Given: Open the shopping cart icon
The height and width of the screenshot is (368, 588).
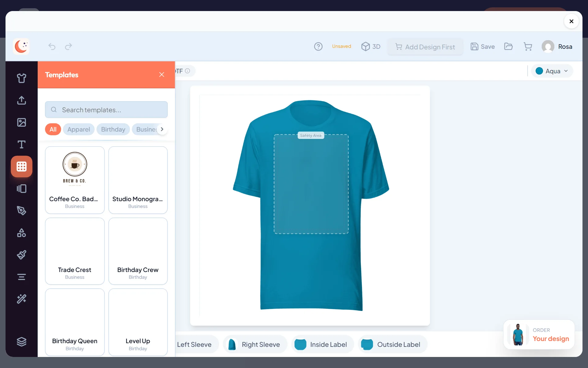Looking at the screenshot, I should (528, 47).
